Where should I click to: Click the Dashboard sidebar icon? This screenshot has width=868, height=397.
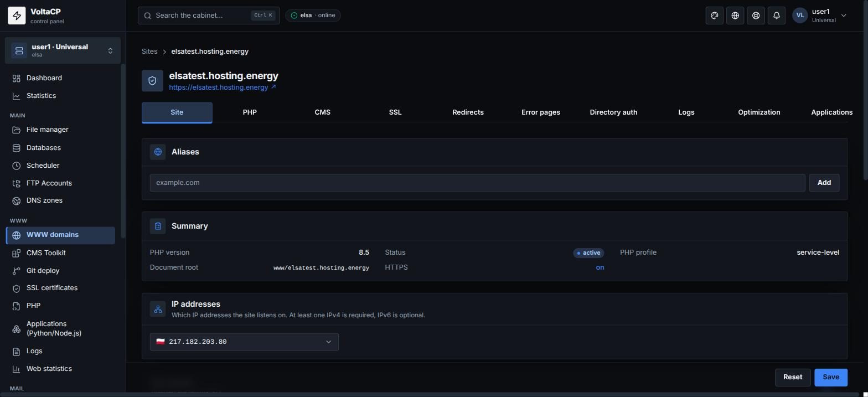tap(17, 78)
